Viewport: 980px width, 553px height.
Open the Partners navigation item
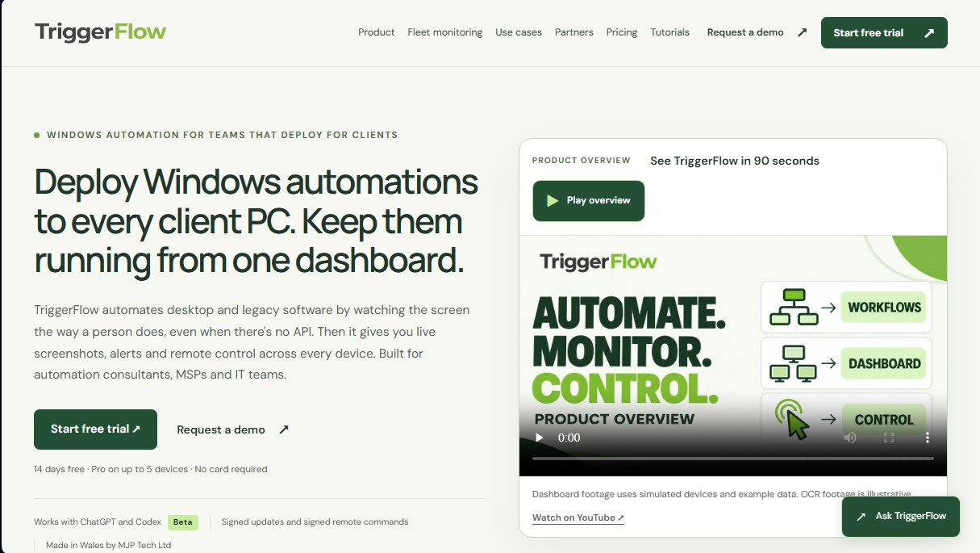coord(574,32)
